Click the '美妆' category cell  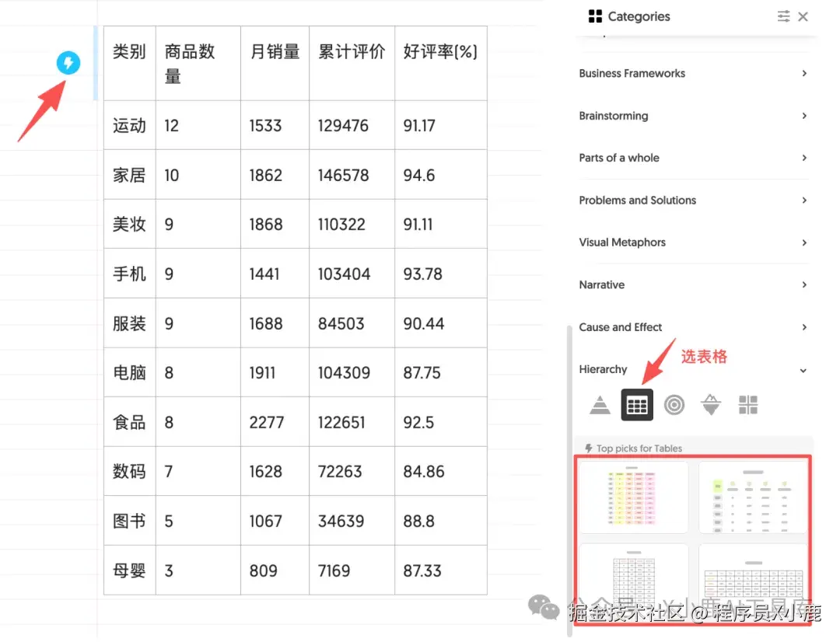pyautogui.click(x=130, y=224)
